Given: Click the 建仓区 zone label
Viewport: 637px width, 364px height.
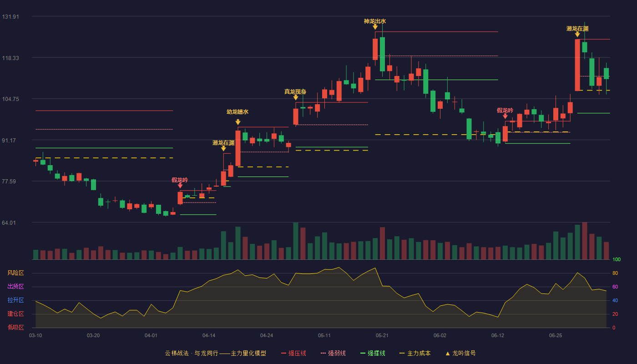Looking at the screenshot, I should tap(15, 314).
